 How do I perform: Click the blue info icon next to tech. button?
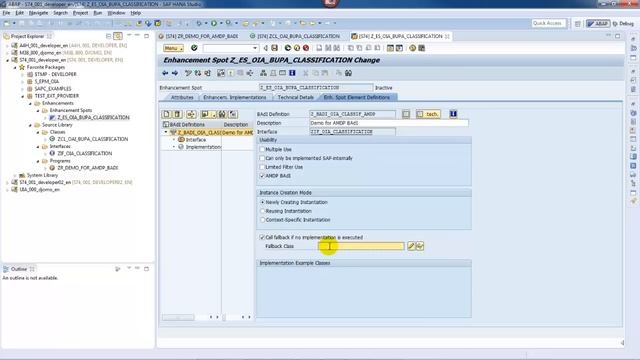coord(453,114)
